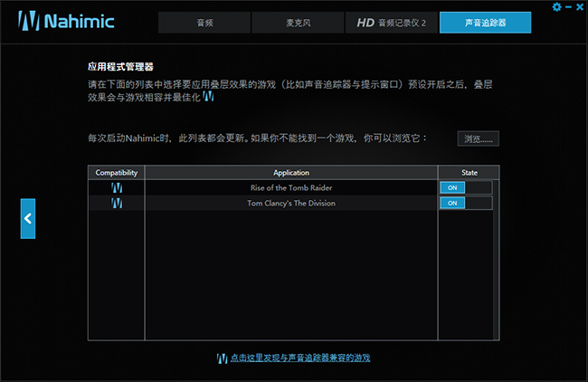Click the Compatibility column header
Viewport: 588px width, 382px height.
[x=117, y=173]
